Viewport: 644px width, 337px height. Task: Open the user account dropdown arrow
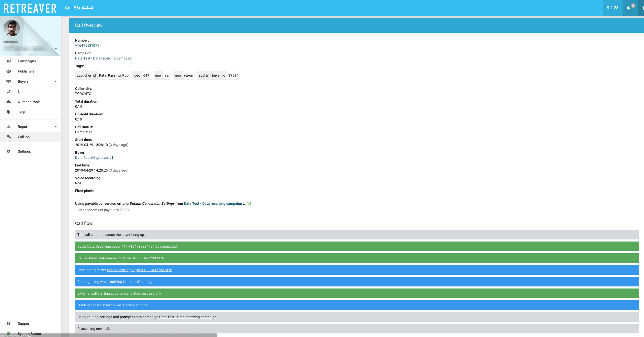click(x=56, y=48)
